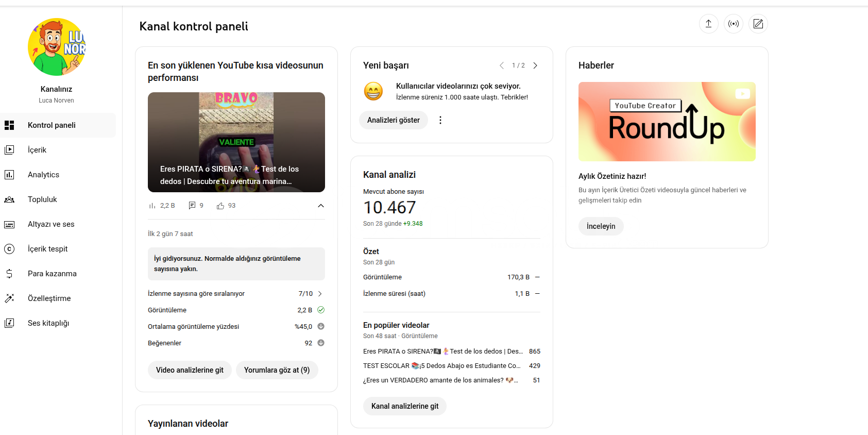
Task: Click the comments icon under the Short
Action: point(192,206)
